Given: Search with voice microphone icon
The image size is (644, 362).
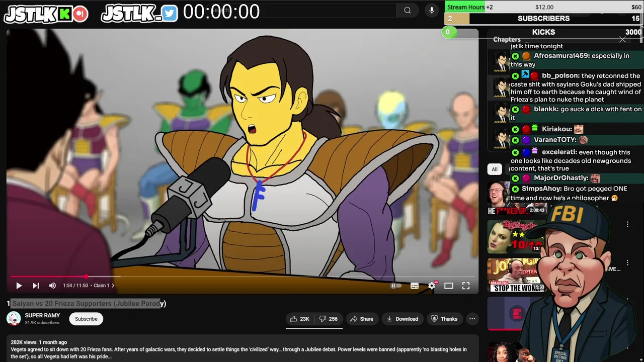Looking at the screenshot, I should (431, 10).
